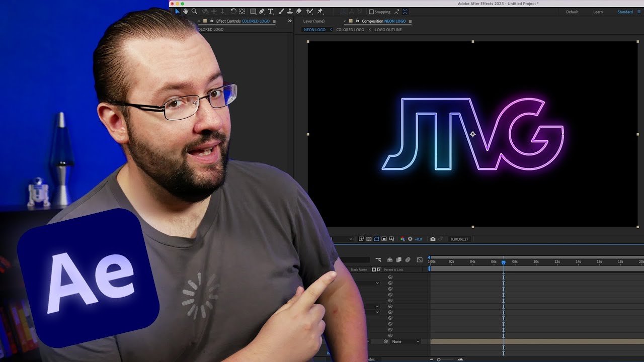644x362 pixels.
Task: Select the Rotation tool
Action: tap(233, 11)
